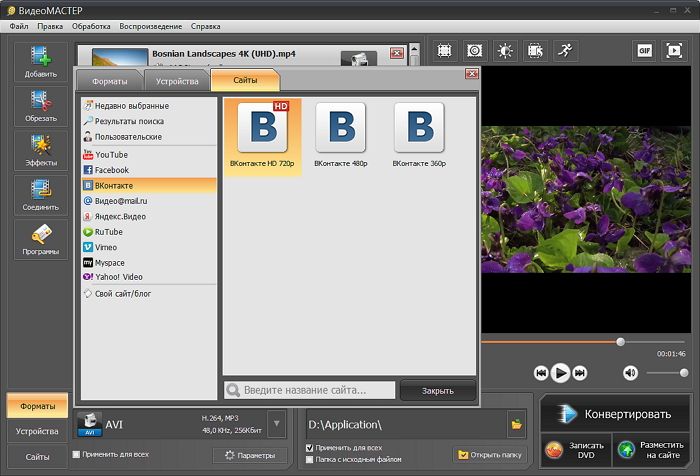This screenshot has height=476, width=700.
Task: Toggle Применить для всех under format
Action: [x=76, y=454]
